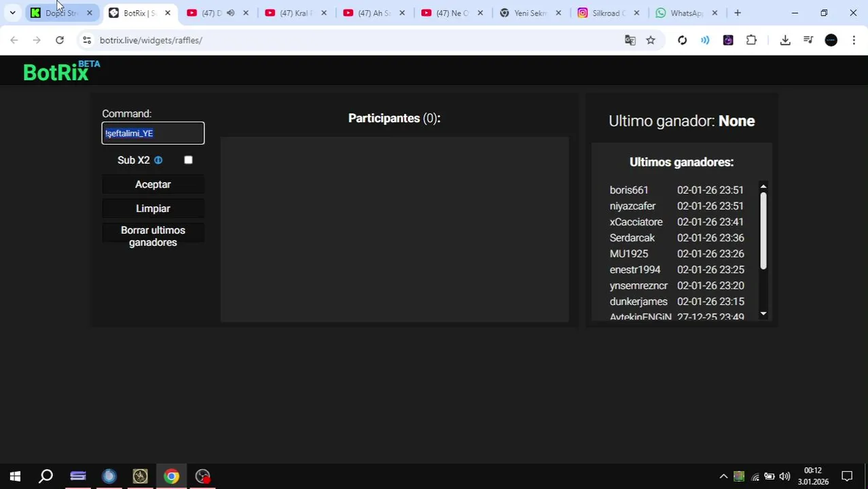Click the Participantes (0) heading

(394, 118)
